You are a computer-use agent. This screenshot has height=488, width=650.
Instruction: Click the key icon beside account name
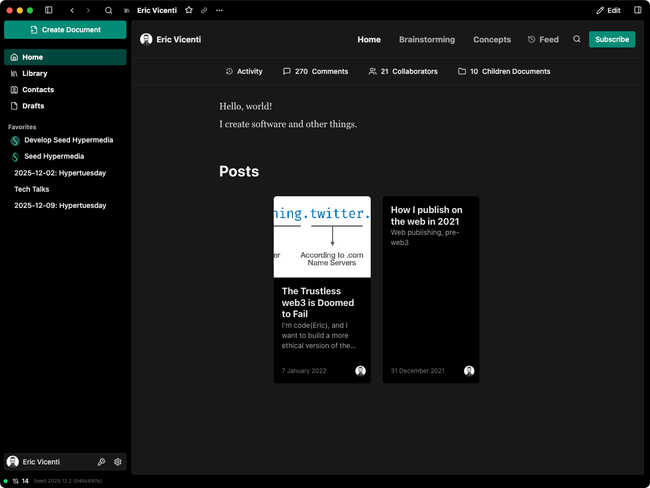102,462
